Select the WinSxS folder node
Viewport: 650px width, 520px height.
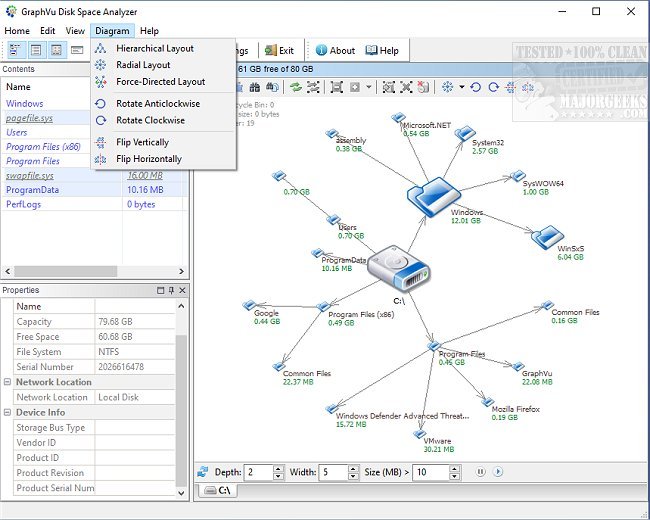click(548, 237)
